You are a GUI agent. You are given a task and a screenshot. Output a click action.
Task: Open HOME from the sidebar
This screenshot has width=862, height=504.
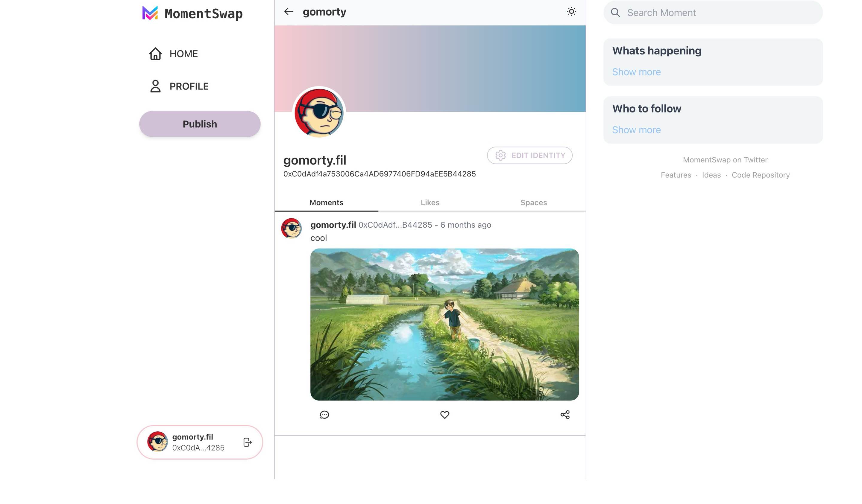[x=173, y=54]
